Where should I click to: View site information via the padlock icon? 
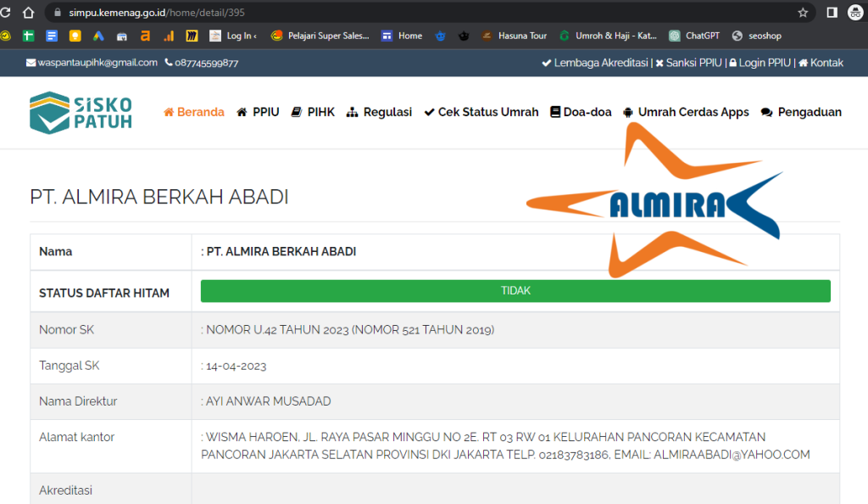pyautogui.click(x=57, y=12)
